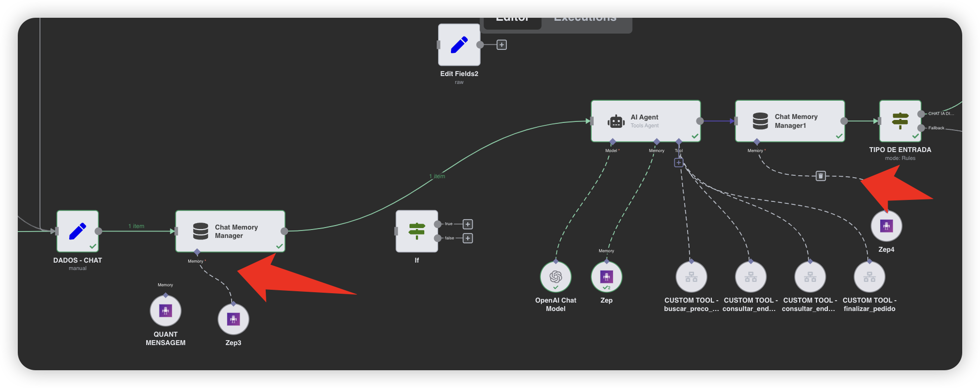
Task: Add a node to the If false output
Action: (468, 238)
